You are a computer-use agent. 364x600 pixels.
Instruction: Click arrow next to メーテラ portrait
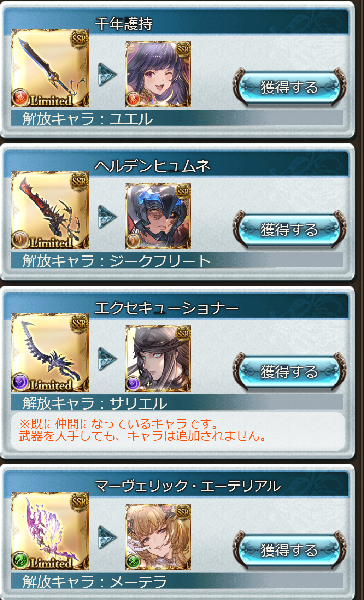click(x=107, y=537)
